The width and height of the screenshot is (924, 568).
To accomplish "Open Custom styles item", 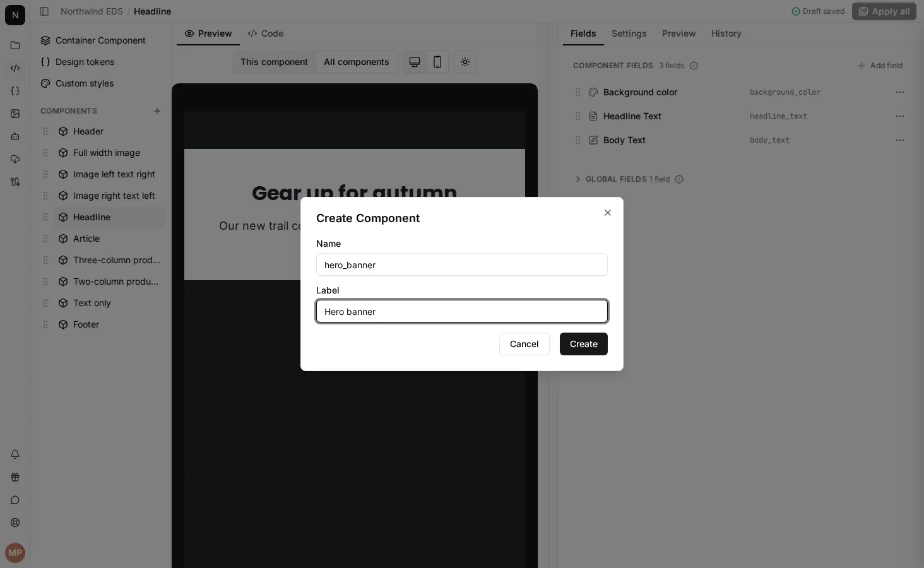I will tap(101, 83).
